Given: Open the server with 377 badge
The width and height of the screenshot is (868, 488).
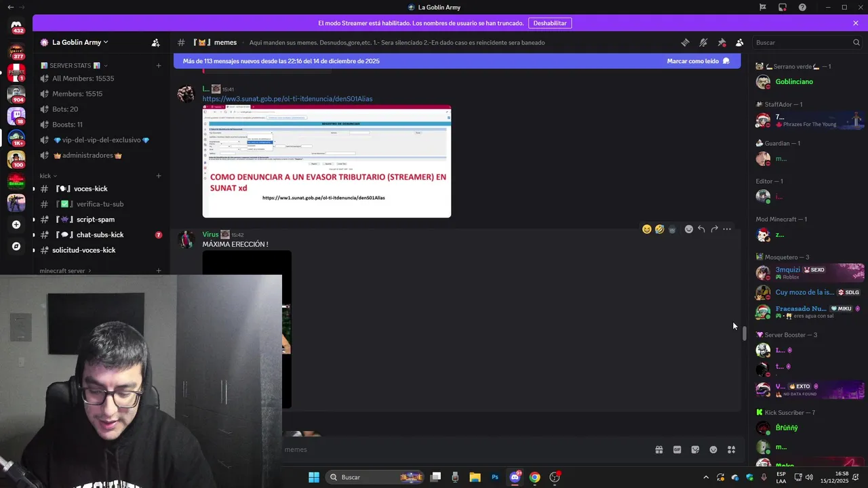Looking at the screenshot, I should (16, 51).
